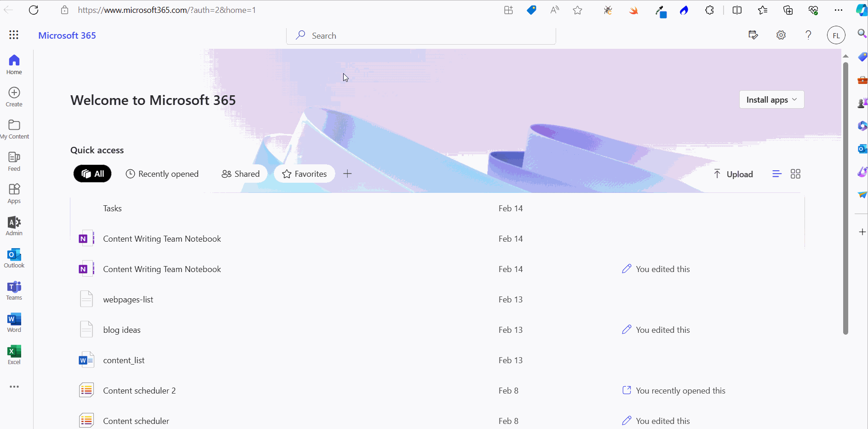Open the blog ideas document

121,330
